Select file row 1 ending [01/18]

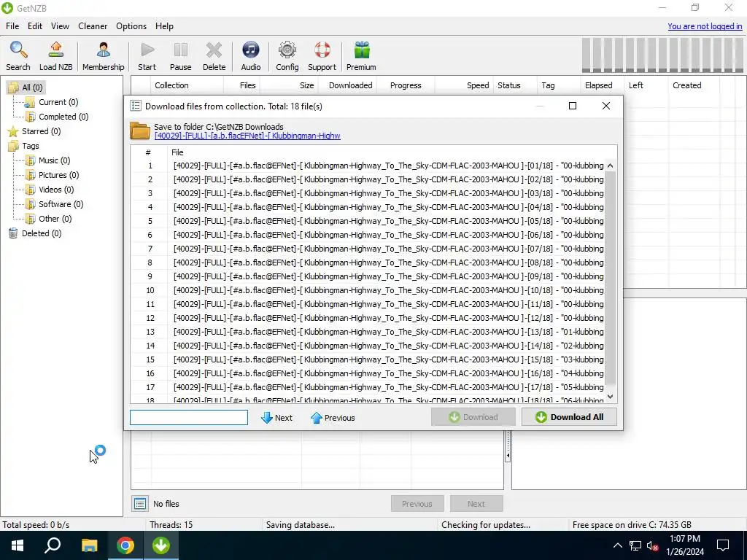368,166
